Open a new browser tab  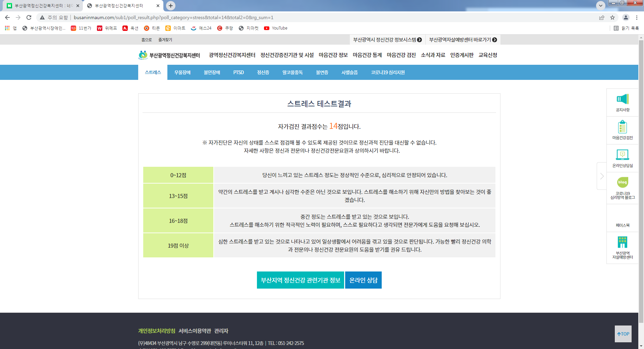(x=171, y=6)
